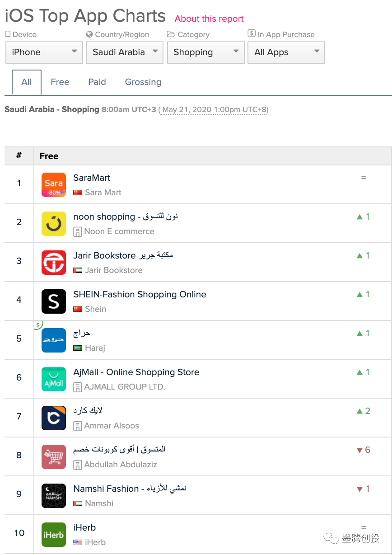Click the in-app purchase badge on Haraj
This screenshot has height=555, width=392.
(38, 325)
